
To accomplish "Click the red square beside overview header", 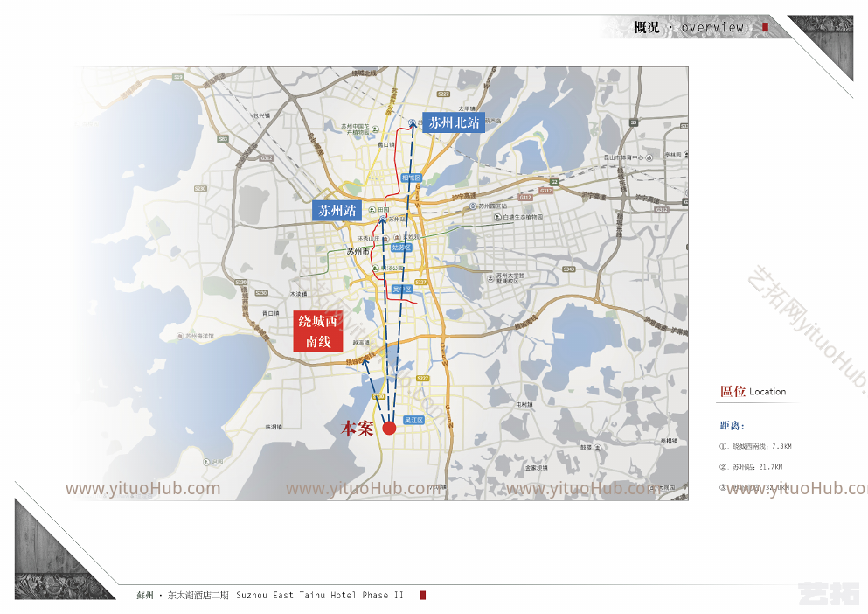I will pyautogui.click(x=766, y=26).
